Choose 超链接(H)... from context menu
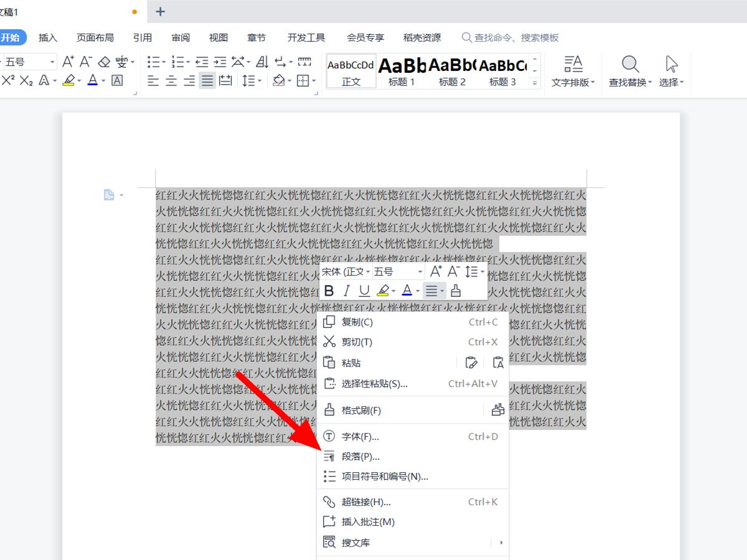Screen dimensions: 747x560 [413, 502]
